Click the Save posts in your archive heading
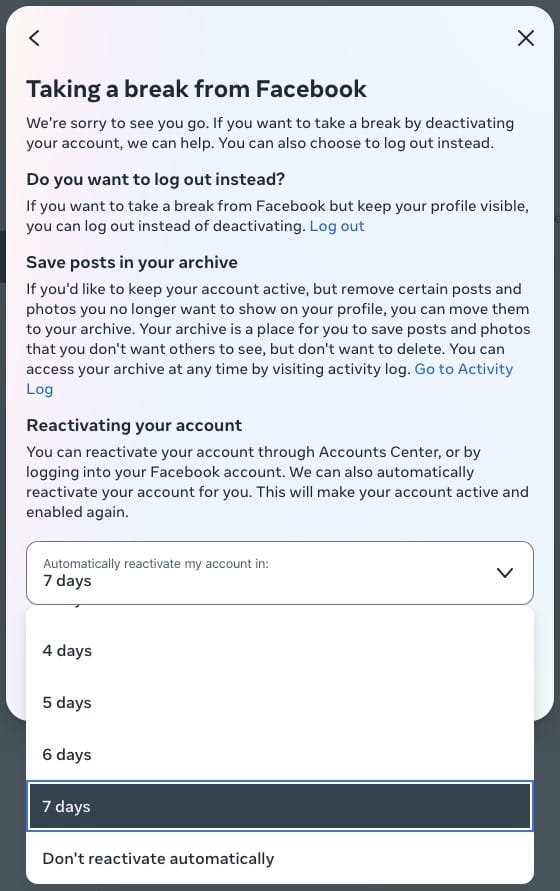Image resolution: width=560 pixels, height=891 pixels. (132, 263)
